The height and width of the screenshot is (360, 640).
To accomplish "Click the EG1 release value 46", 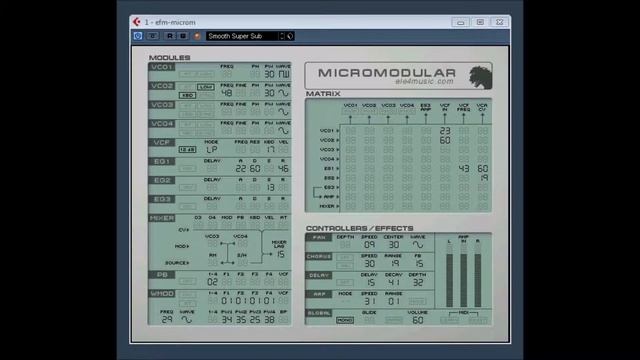I will pyautogui.click(x=283, y=169).
